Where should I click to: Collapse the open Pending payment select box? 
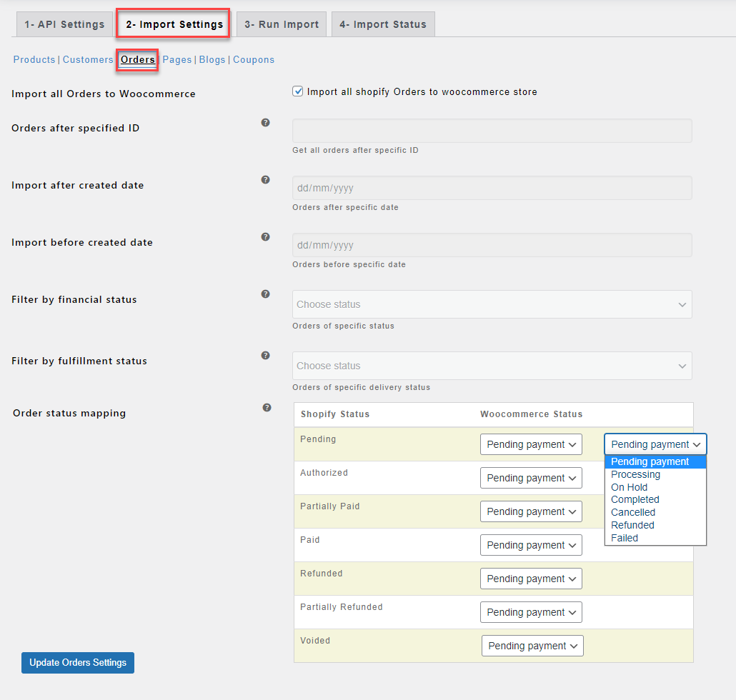pyautogui.click(x=655, y=444)
